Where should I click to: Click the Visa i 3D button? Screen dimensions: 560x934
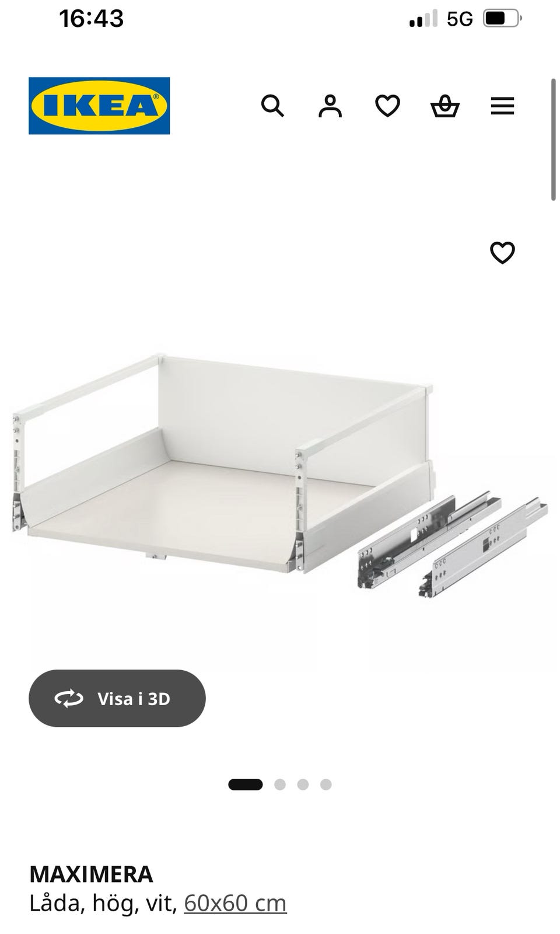tap(117, 698)
